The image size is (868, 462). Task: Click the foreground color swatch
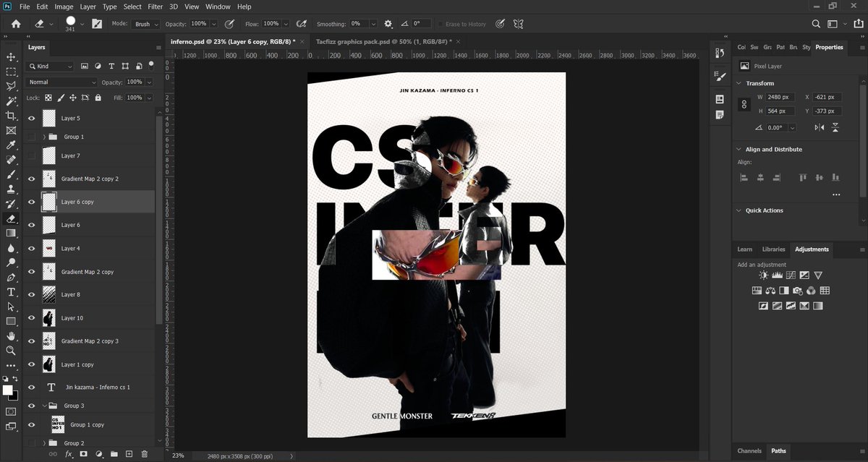tap(8, 390)
